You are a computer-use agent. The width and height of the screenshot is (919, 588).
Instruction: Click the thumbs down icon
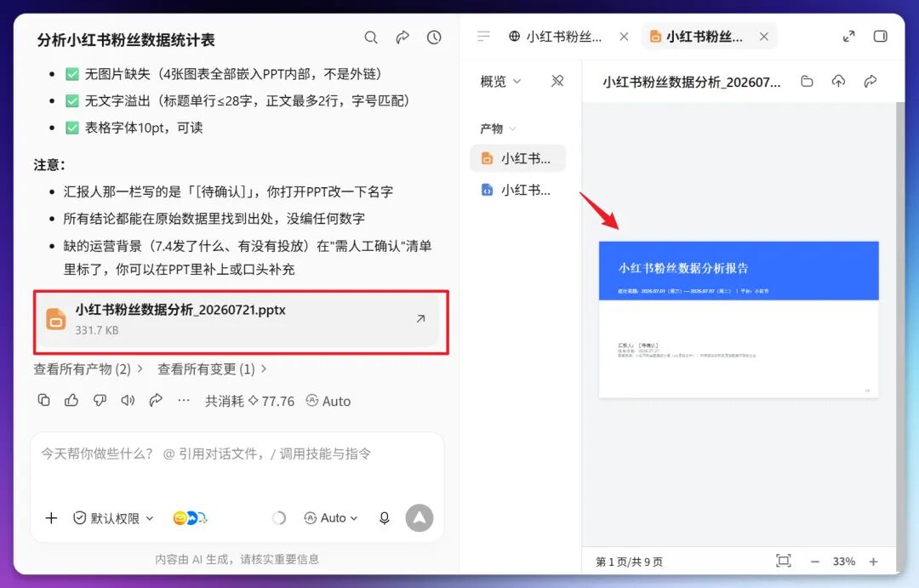[100, 401]
